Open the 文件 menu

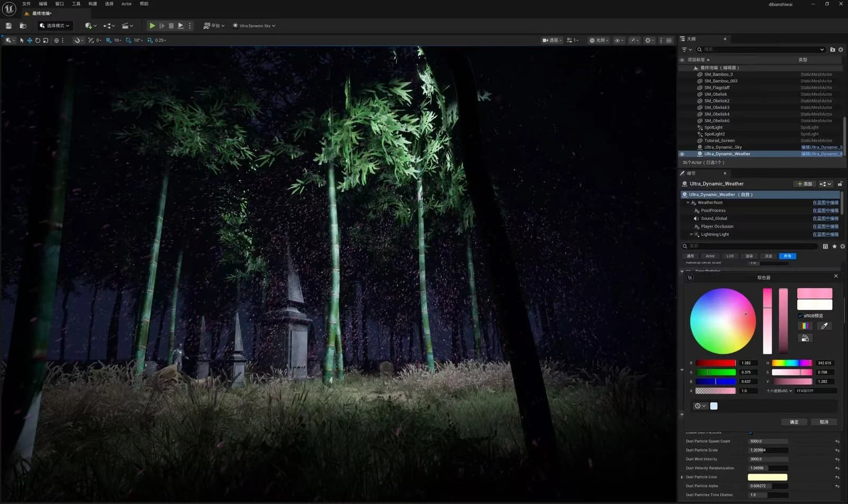pos(26,4)
